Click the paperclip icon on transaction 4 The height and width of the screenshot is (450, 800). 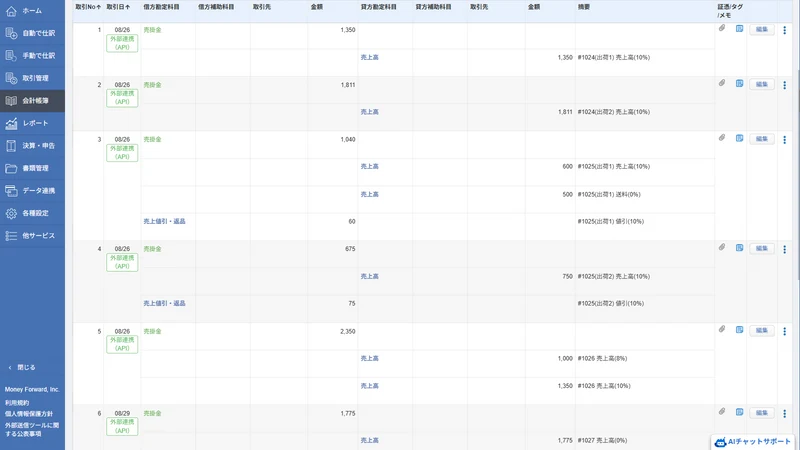(722, 247)
